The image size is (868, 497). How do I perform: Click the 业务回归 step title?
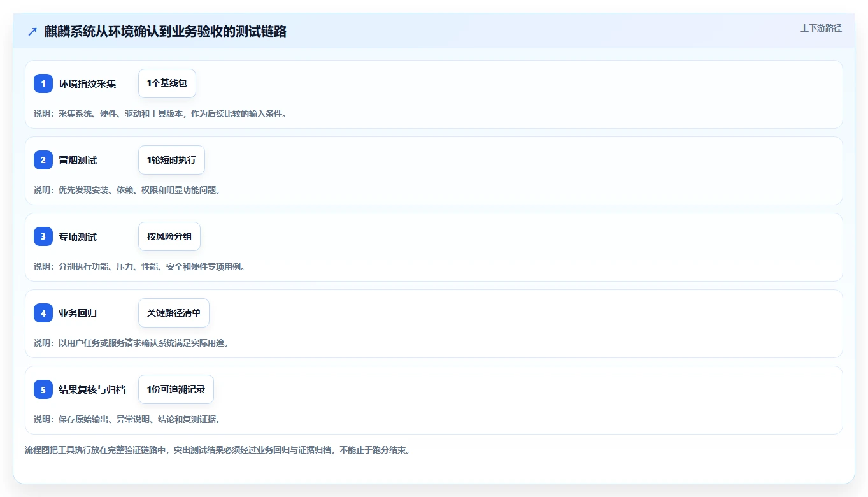pyautogui.click(x=78, y=313)
